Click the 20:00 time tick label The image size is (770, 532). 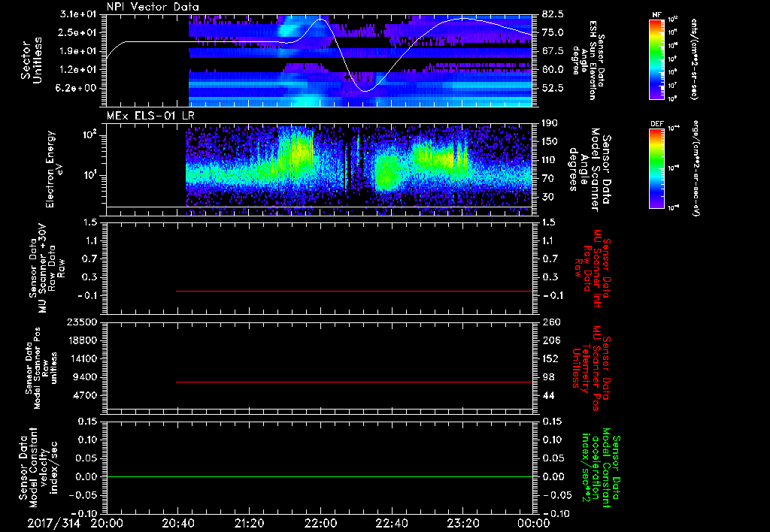[x=107, y=523]
